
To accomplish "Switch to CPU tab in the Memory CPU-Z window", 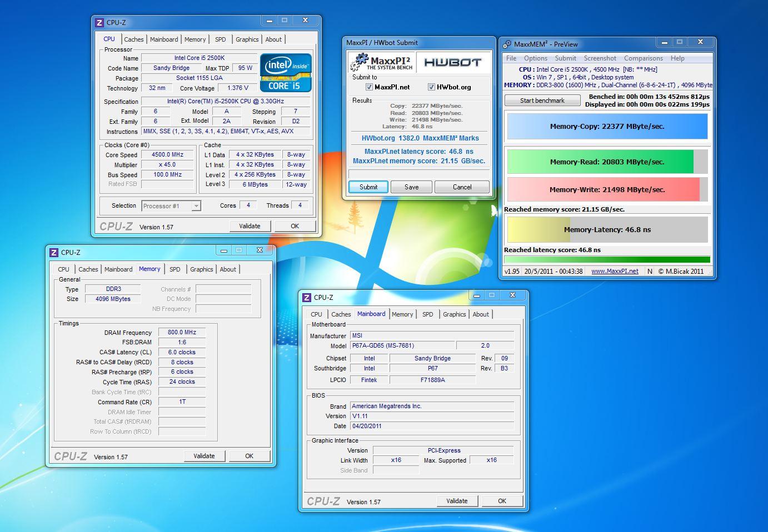I will pos(64,269).
